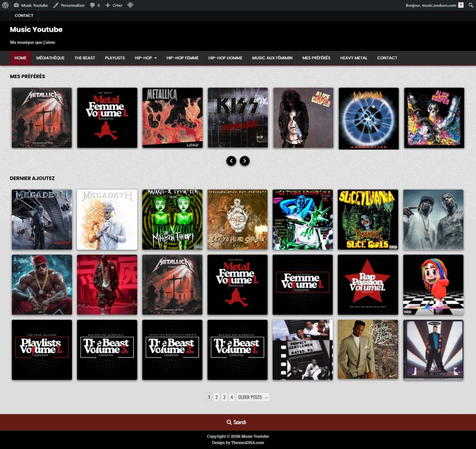The height and width of the screenshot is (449, 476).
Task: Click the Music Youtube site title
Action: (x=36, y=29)
